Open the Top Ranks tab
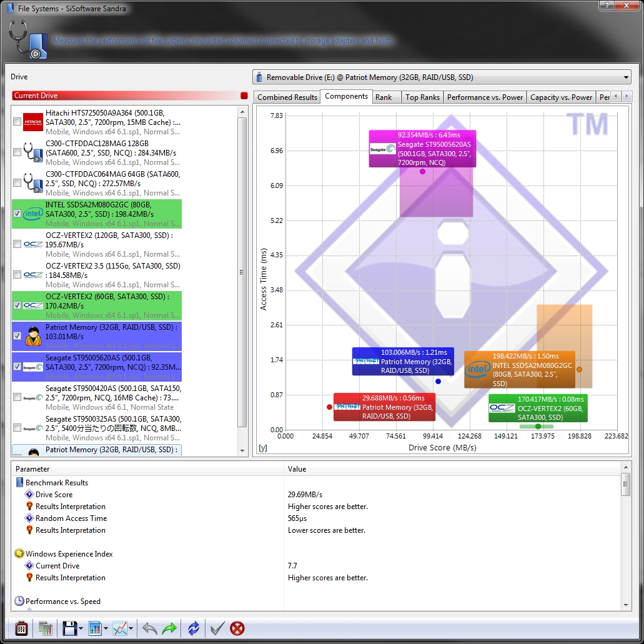Image resolution: width=644 pixels, height=644 pixels. pyautogui.click(x=422, y=97)
